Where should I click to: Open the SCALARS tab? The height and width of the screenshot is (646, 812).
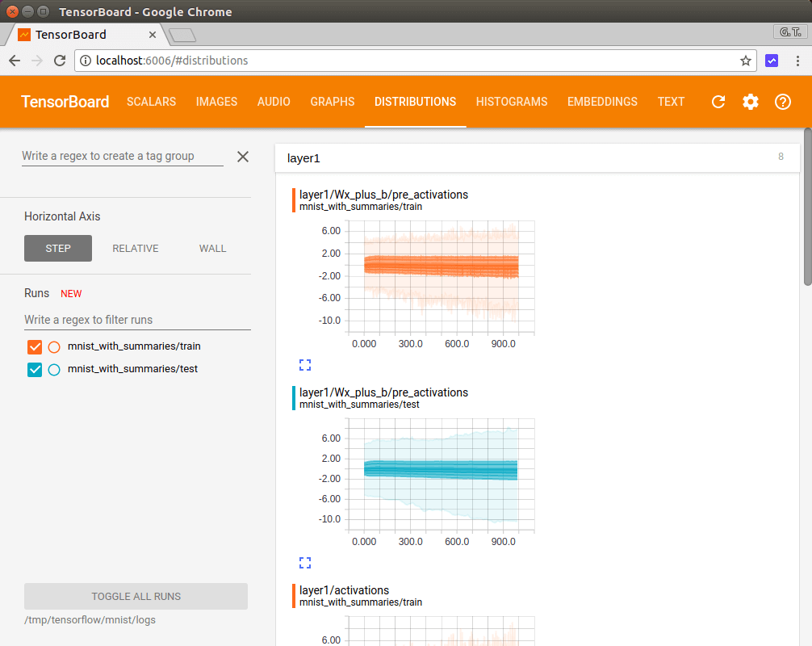(x=151, y=102)
